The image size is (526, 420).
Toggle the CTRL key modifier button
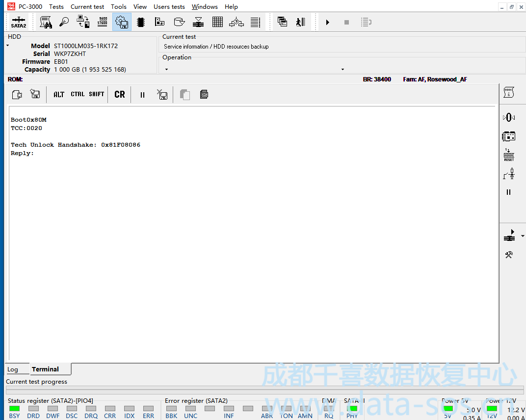[78, 94]
